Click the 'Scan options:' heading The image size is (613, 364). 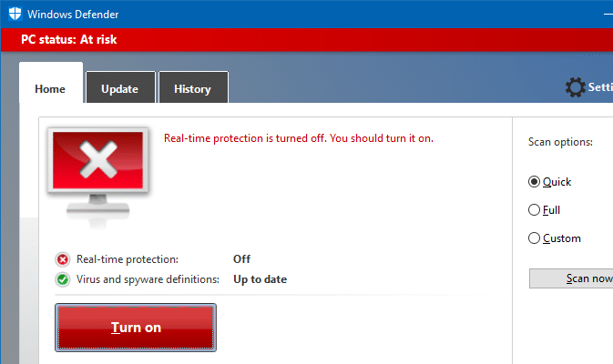pyautogui.click(x=560, y=142)
